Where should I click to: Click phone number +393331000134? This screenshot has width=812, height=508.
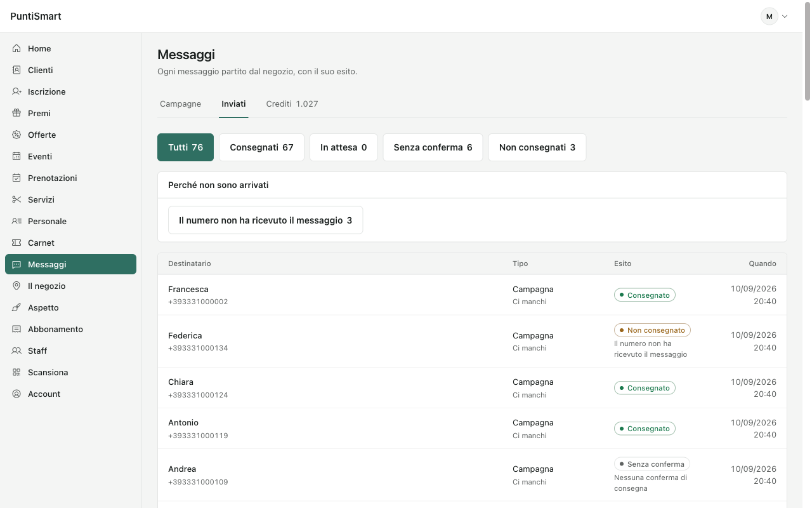198,348
